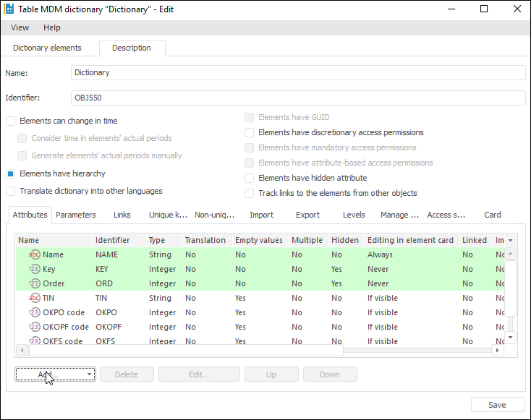Click the Empty values column header
This screenshot has height=420, width=531.
click(x=260, y=240)
